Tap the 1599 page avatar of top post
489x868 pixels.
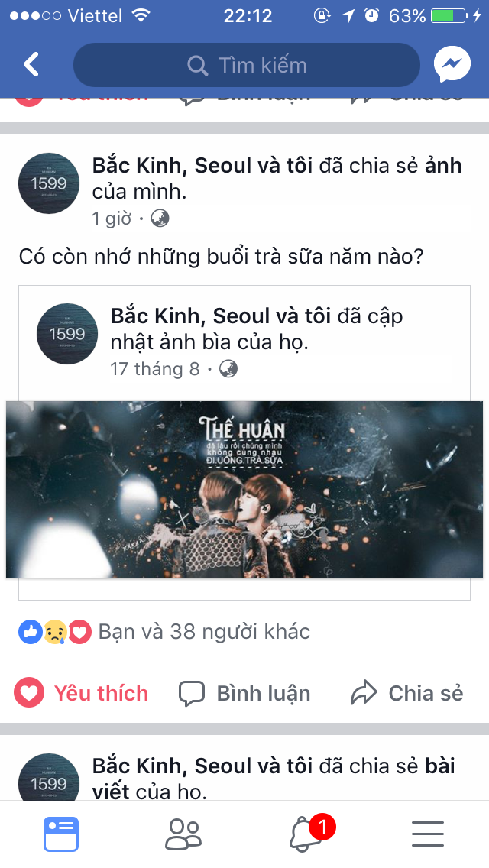click(x=49, y=183)
